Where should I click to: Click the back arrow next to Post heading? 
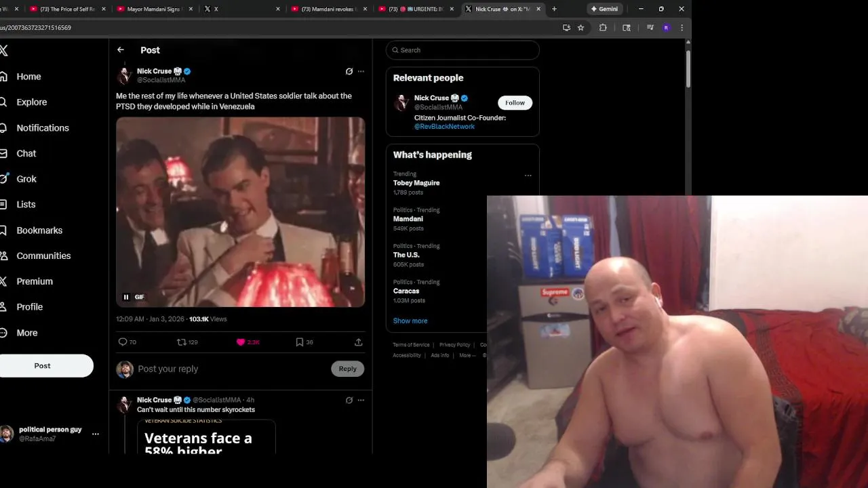point(121,50)
